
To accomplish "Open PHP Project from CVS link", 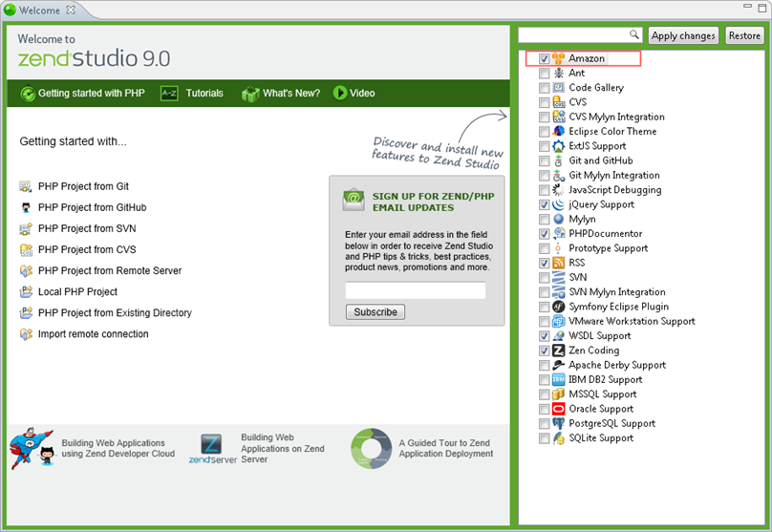I will click(x=87, y=249).
